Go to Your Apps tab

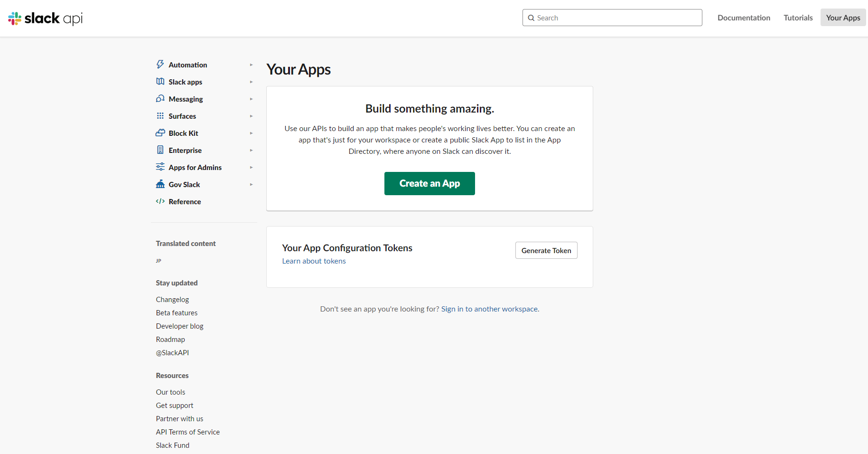point(843,18)
